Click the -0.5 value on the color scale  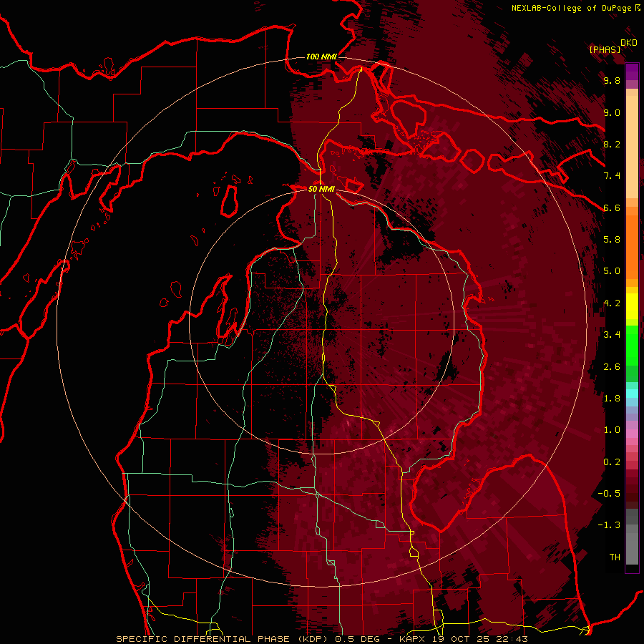click(x=609, y=494)
